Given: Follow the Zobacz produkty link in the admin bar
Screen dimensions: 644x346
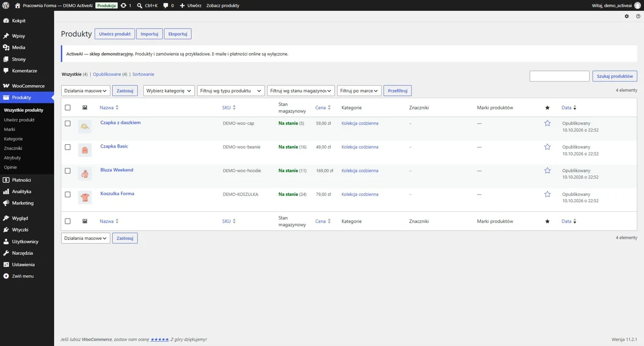Looking at the screenshot, I should click(223, 5).
